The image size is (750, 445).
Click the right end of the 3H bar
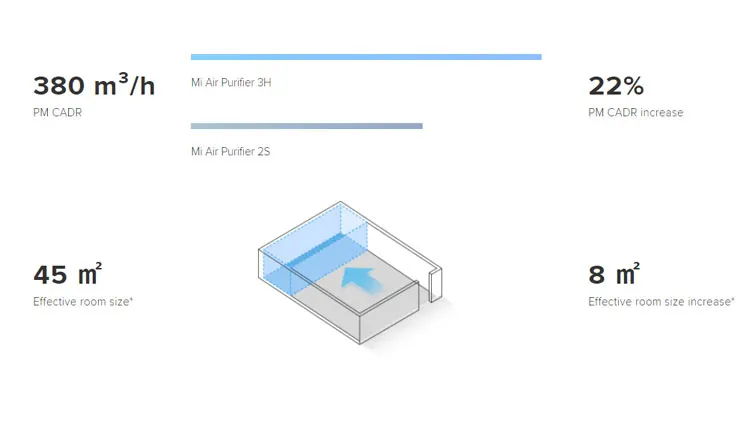[x=538, y=57]
